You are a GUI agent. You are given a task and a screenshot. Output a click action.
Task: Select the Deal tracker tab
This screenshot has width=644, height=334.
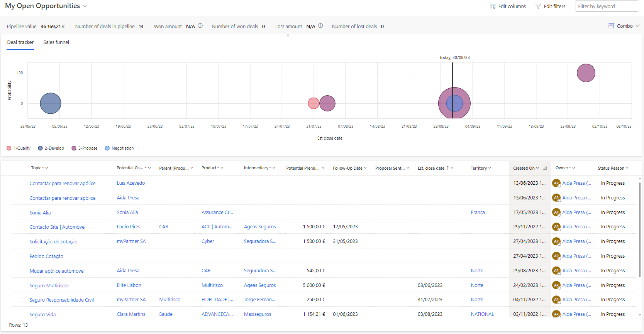[20, 42]
